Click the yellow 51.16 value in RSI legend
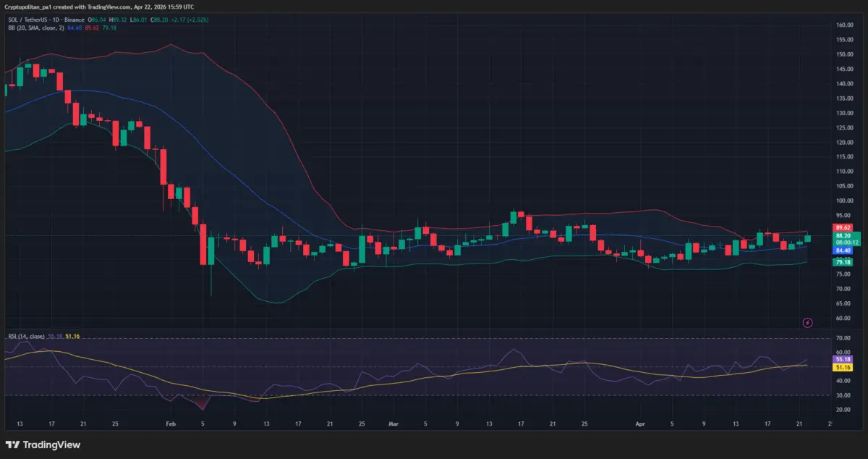Viewport: 868px width, 459px height. point(72,336)
